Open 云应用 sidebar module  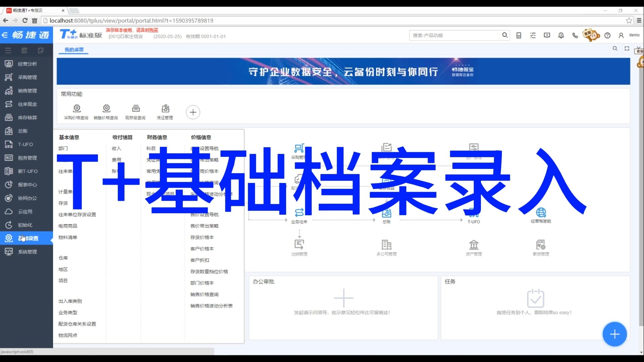27,211
